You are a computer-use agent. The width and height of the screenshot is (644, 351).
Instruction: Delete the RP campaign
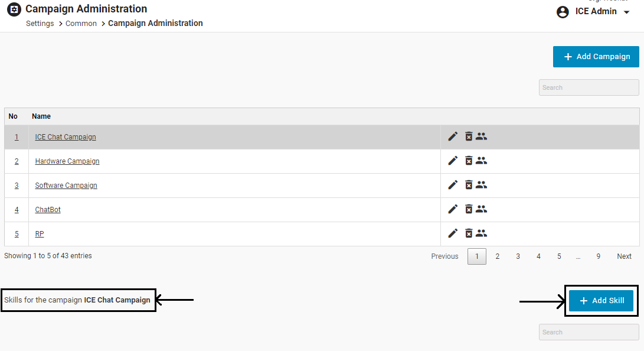(469, 233)
